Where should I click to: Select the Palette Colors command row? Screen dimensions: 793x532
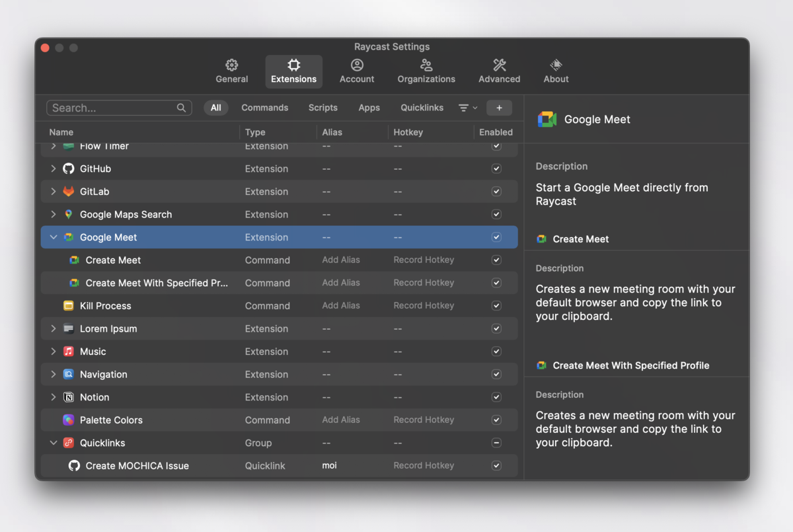click(280, 420)
